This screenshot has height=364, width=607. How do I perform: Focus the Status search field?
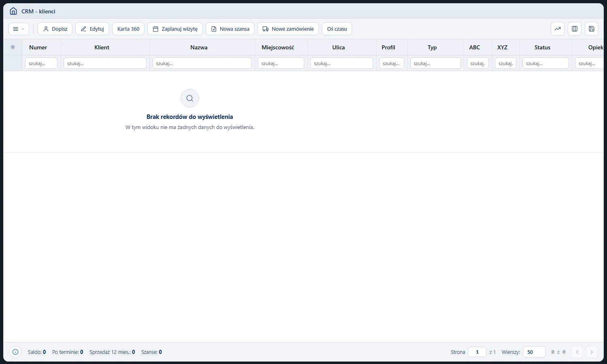(x=545, y=63)
